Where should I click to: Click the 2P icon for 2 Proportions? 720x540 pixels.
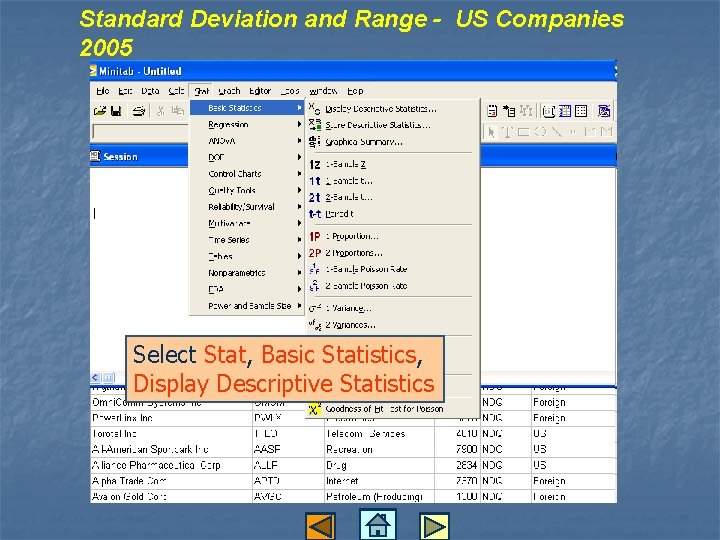point(315,253)
